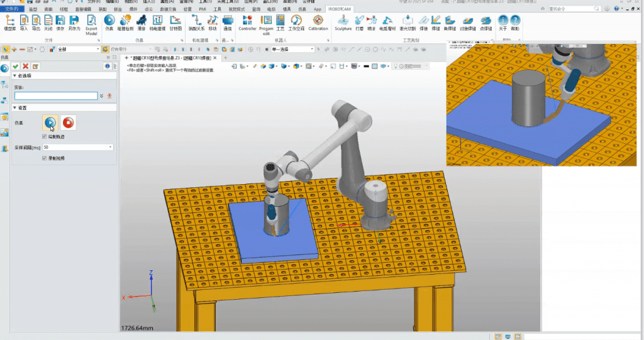Collapse the 必选项 required section
Viewport: 644px width, 340px height.
pos(14,76)
